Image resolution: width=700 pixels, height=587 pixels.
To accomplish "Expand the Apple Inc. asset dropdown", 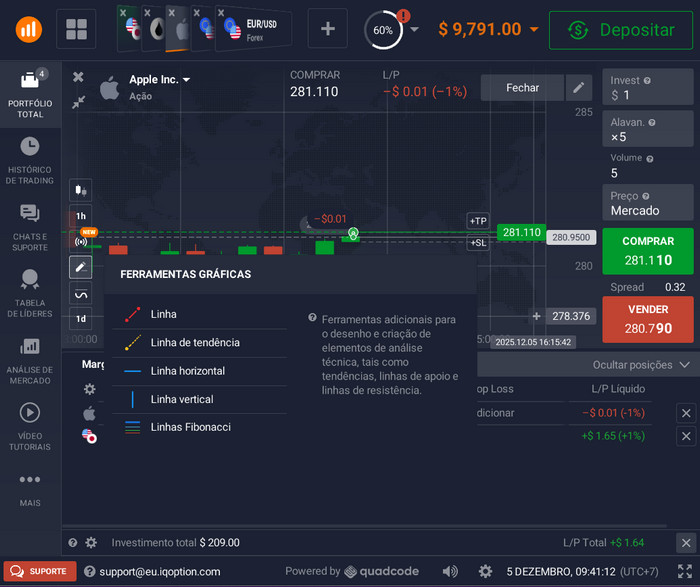I will point(159,79).
